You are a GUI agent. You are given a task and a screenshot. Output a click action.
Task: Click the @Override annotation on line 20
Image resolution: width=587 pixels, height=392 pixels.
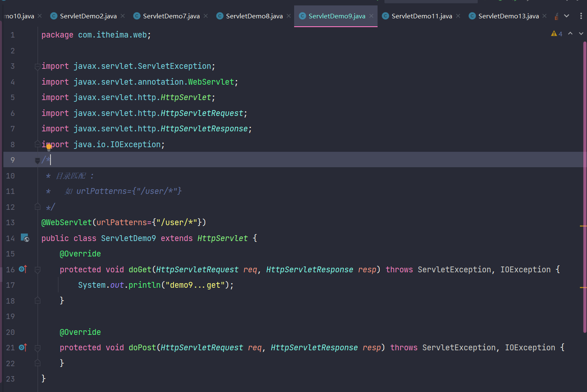(x=80, y=332)
